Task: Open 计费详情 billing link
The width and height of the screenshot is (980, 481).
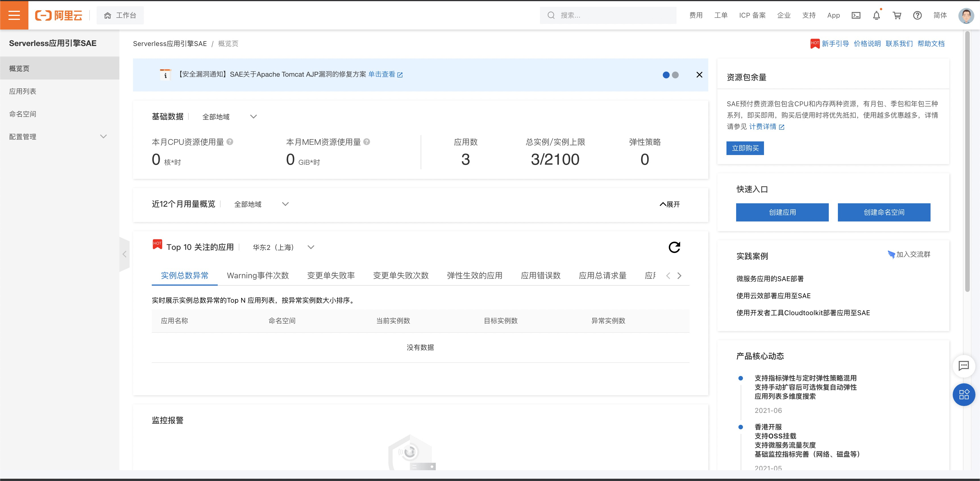Action: point(767,127)
